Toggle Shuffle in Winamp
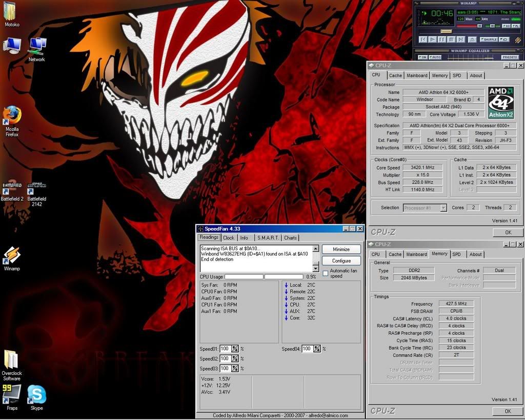The height and width of the screenshot is (420, 525). [489, 39]
